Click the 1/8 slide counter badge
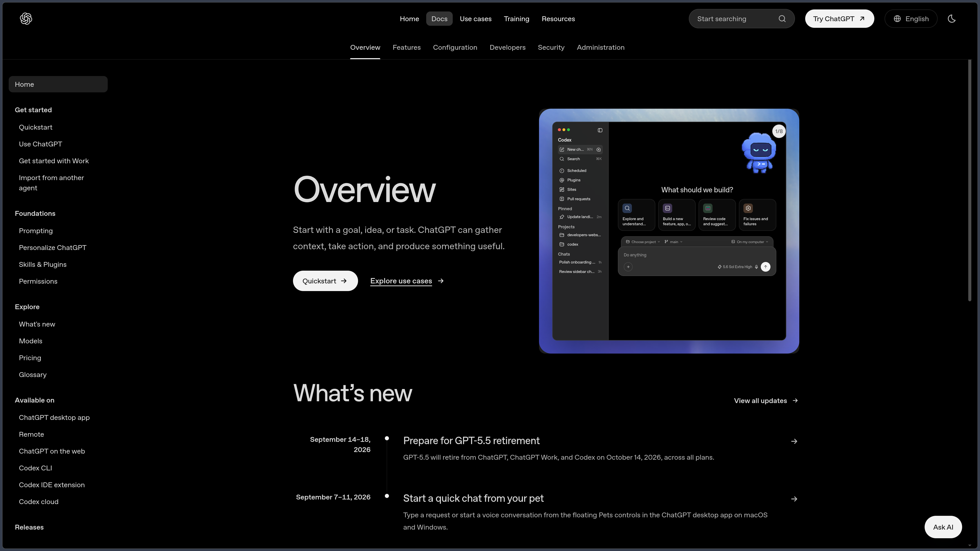 click(779, 131)
